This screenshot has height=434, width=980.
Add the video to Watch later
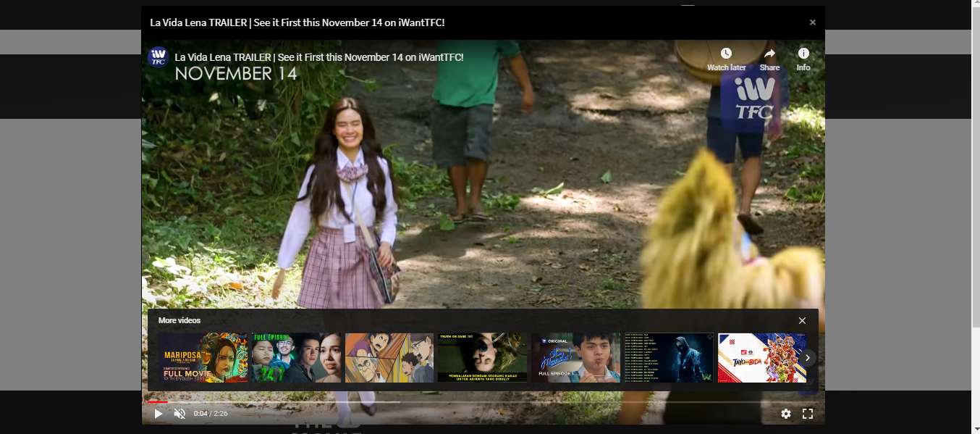point(726,59)
